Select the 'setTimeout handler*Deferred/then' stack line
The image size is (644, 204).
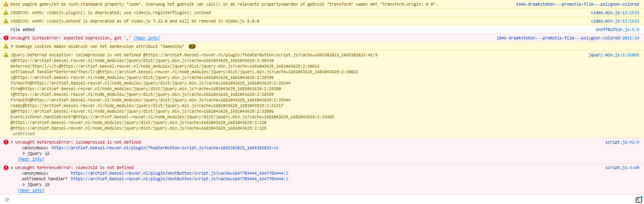click(184, 72)
